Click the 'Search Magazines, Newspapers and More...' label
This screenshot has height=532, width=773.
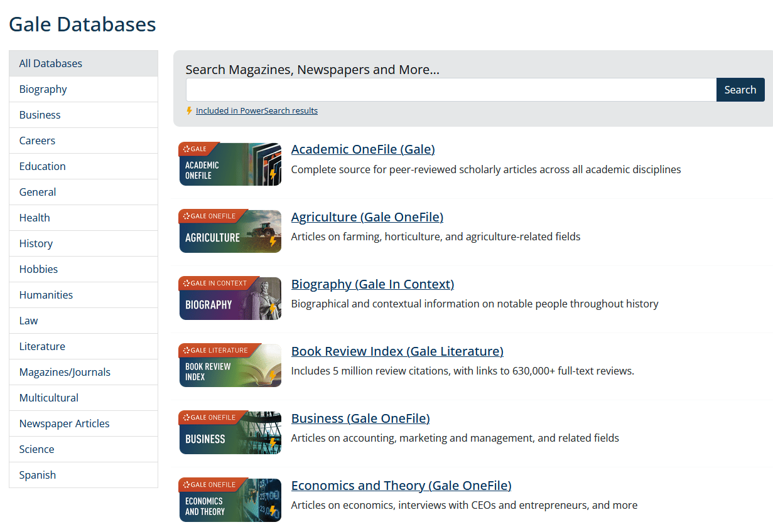pyautogui.click(x=312, y=70)
